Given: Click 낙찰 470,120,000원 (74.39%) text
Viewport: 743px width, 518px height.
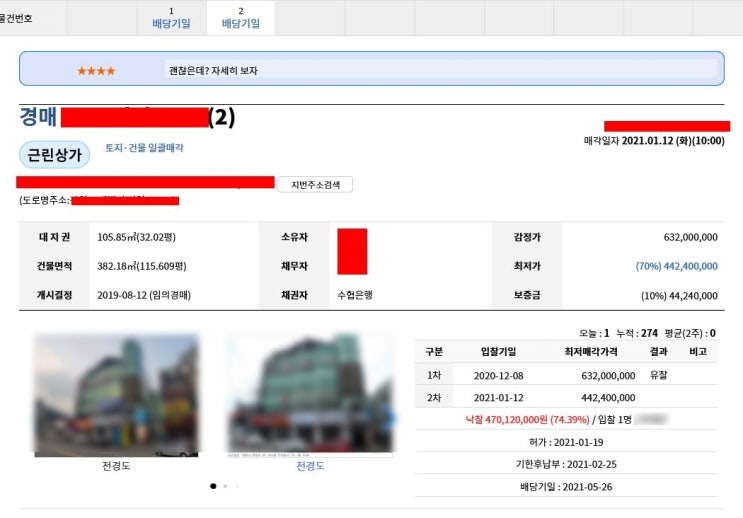Looking at the screenshot, I should pyautogui.click(x=527, y=419).
